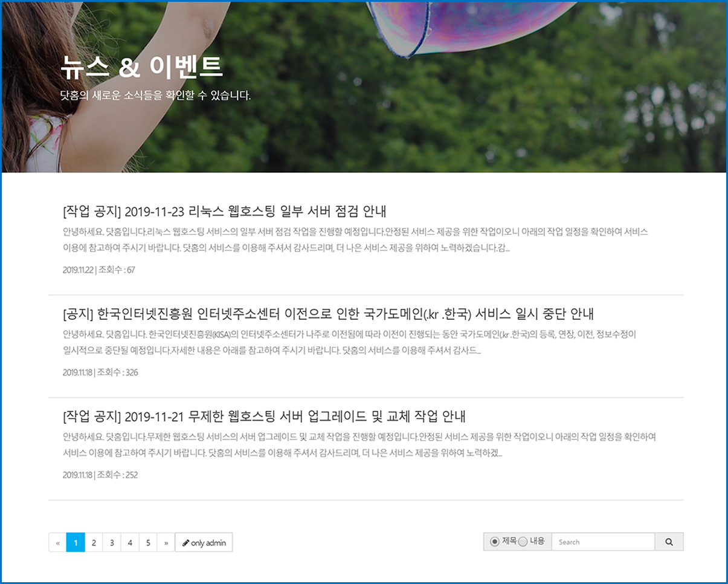Click the summary text of the 한국인터넷진흥원(KISA) post

[349, 342]
